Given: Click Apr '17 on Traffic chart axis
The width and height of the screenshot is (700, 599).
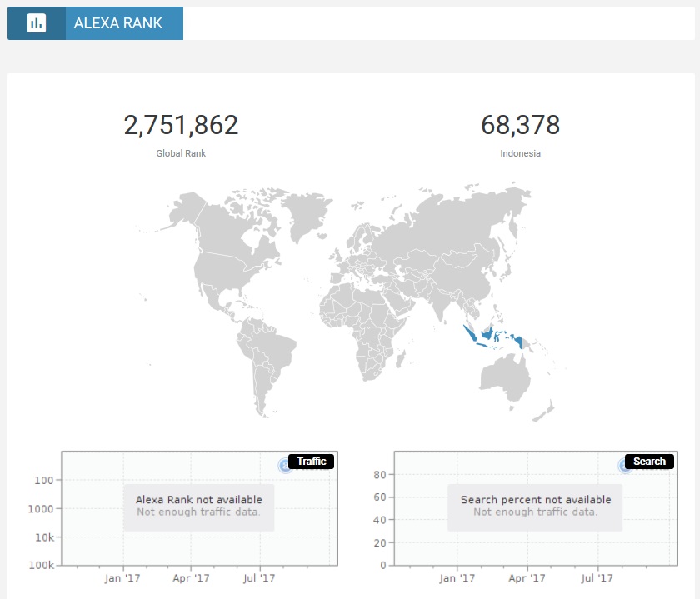Looking at the screenshot, I should 191,578.
